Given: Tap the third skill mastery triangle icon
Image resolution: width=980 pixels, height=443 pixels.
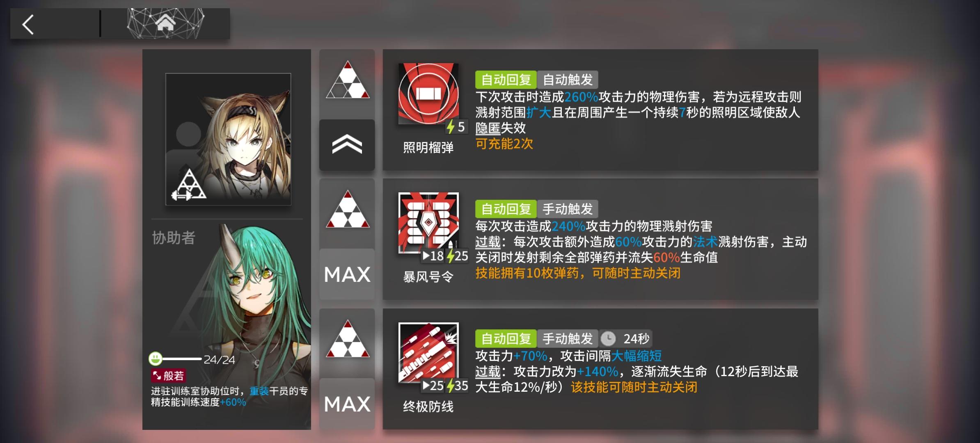Looking at the screenshot, I should click(x=348, y=339).
